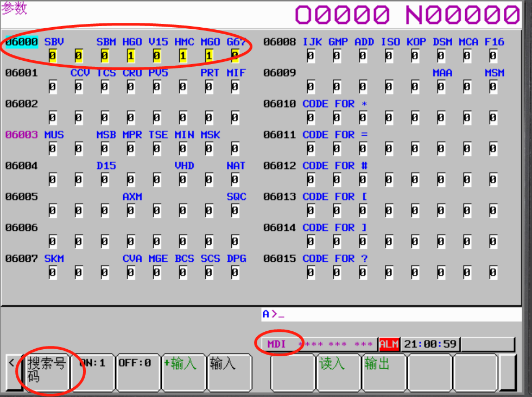Select the SBV bit value in parameter 06000
The image size is (532, 397).
click(x=52, y=55)
